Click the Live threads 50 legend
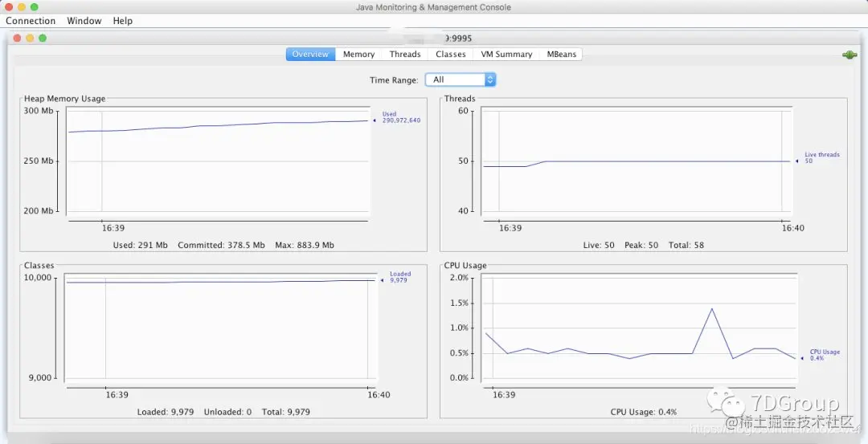 (821, 157)
